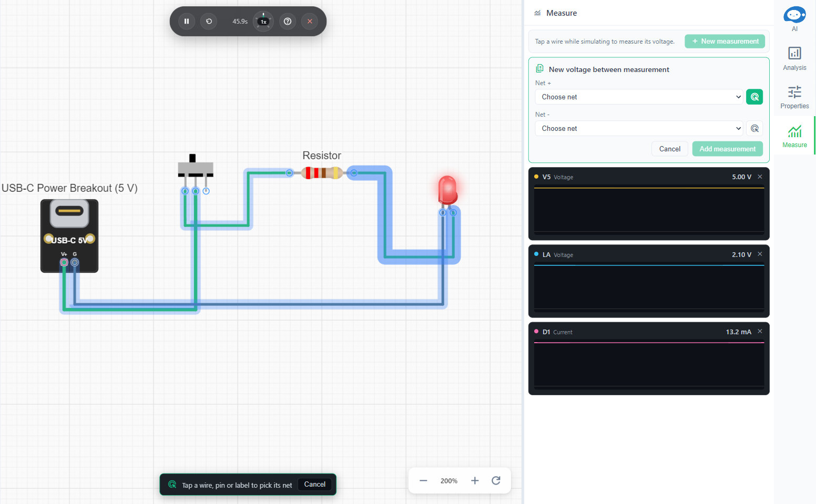Remove the LA voltage measurement
This screenshot has height=504, width=816.
(760, 254)
